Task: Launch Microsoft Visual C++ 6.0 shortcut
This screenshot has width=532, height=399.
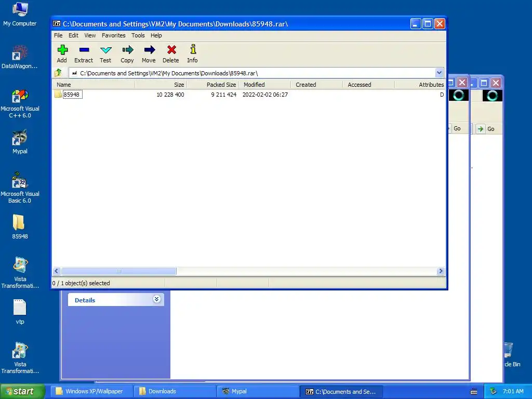Action: (20, 103)
